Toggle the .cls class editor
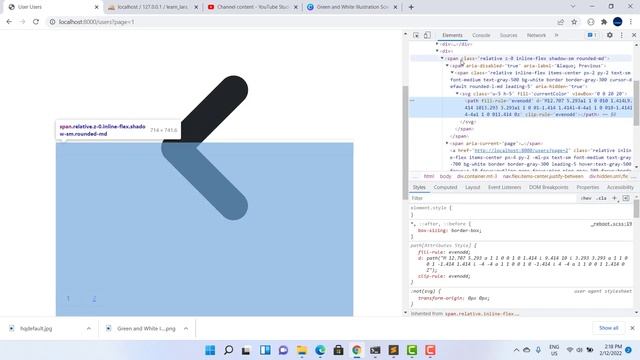The height and width of the screenshot is (360, 640). click(601, 198)
